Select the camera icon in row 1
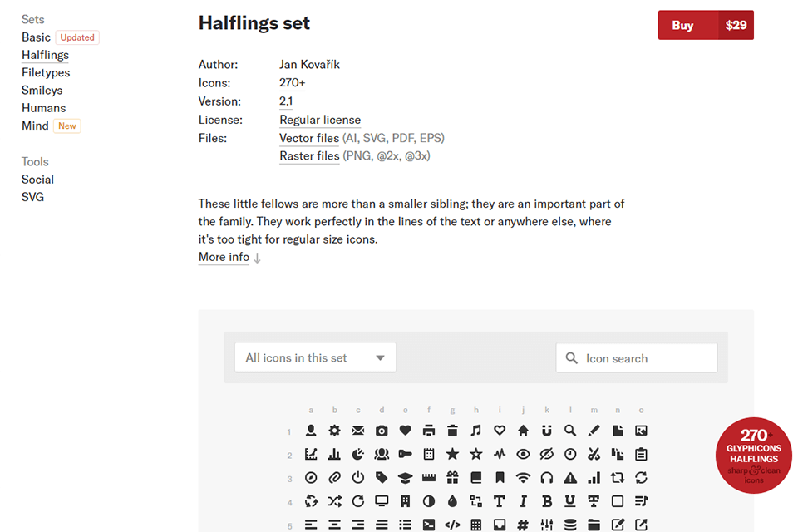This screenshot has width=798, height=532. [x=381, y=431]
